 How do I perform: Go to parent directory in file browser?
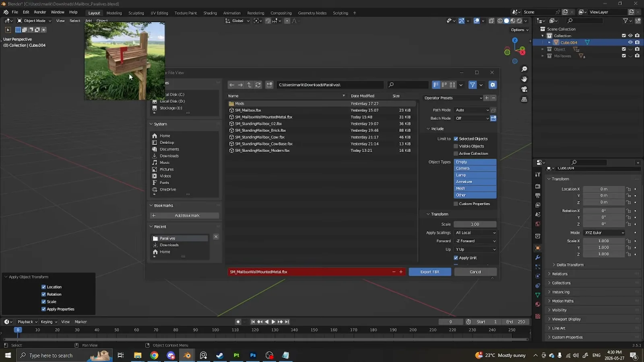pyautogui.click(x=249, y=85)
